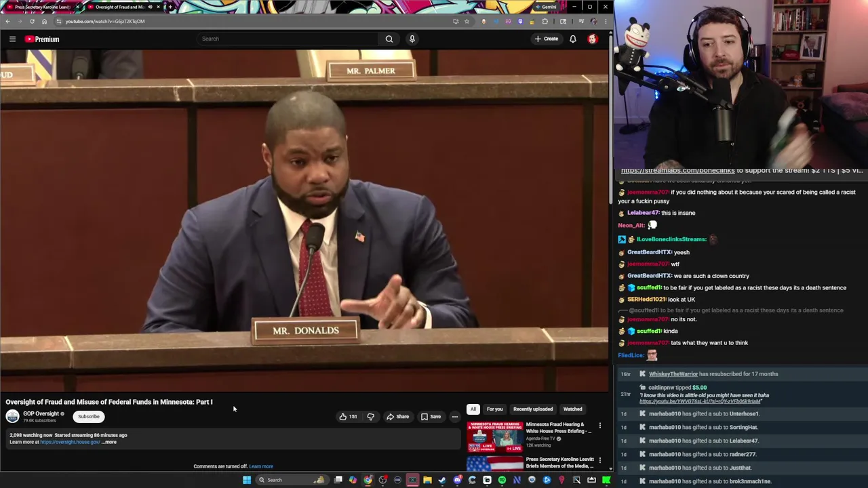
Task: Open the Create menu button
Action: [x=546, y=39]
